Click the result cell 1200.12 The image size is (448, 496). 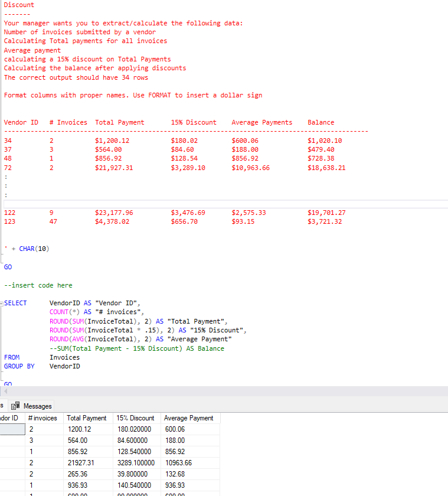click(88, 429)
